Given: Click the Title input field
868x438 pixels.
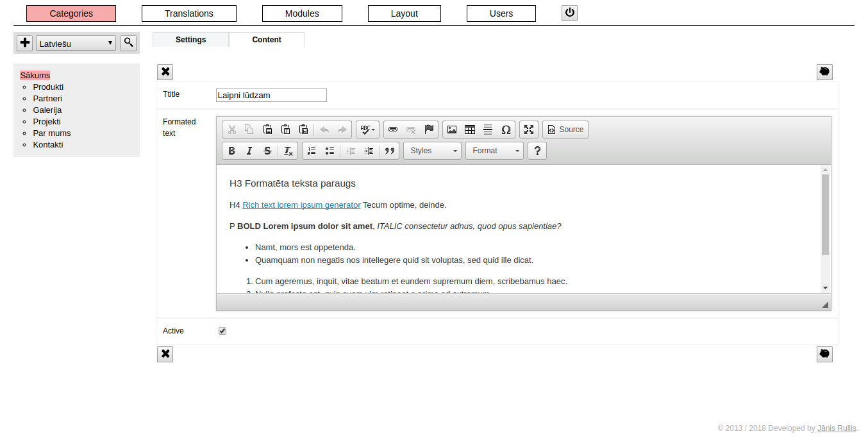Looking at the screenshot, I should pyautogui.click(x=271, y=96).
